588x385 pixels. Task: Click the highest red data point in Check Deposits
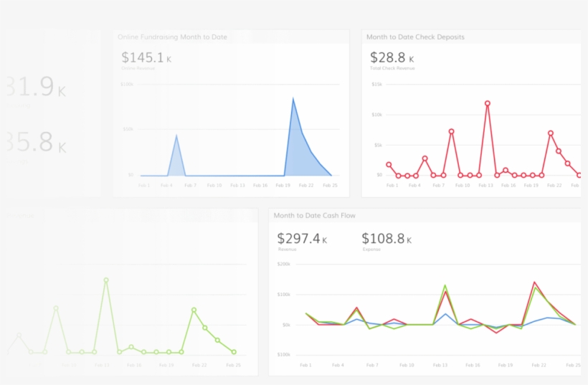(x=487, y=103)
